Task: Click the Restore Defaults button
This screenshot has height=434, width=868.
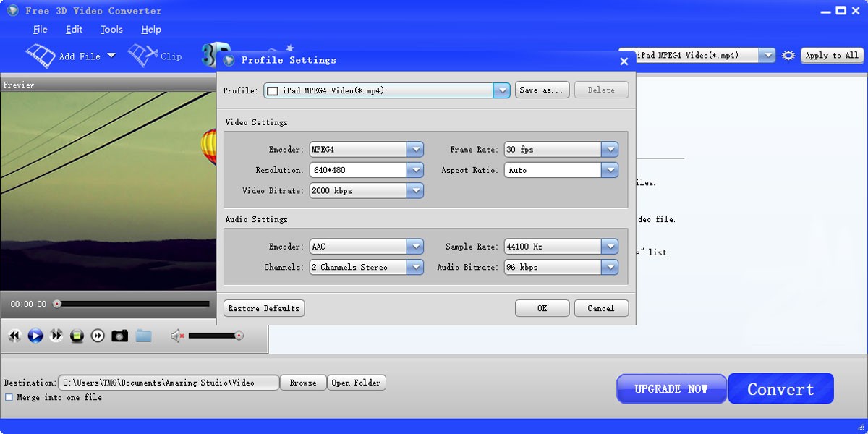Action: [263, 307]
